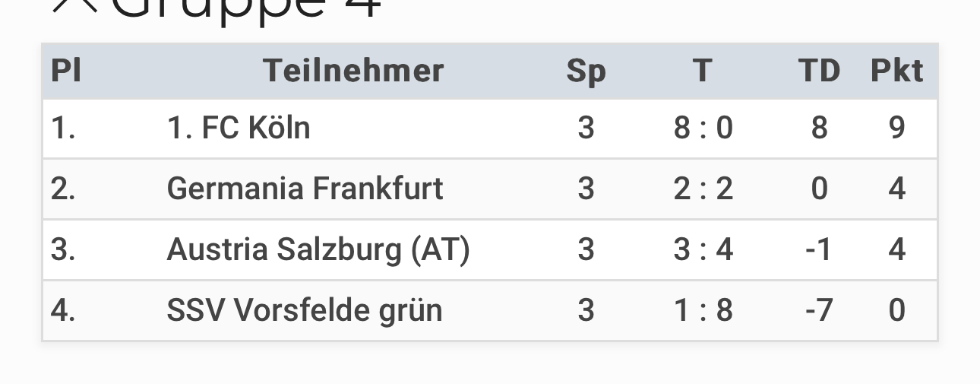The width and height of the screenshot is (980, 384).
Task: Open team 1. FC Köln
Action: pos(239,128)
